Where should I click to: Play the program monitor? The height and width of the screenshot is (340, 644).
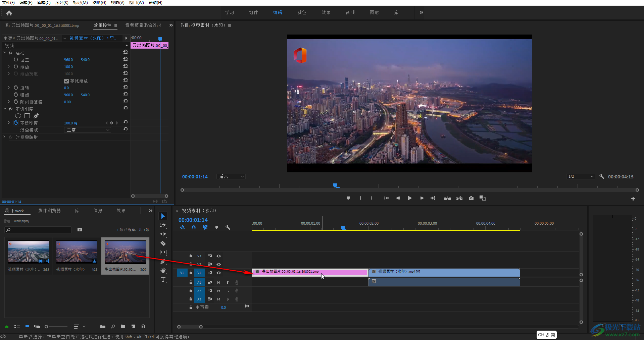[x=409, y=198]
